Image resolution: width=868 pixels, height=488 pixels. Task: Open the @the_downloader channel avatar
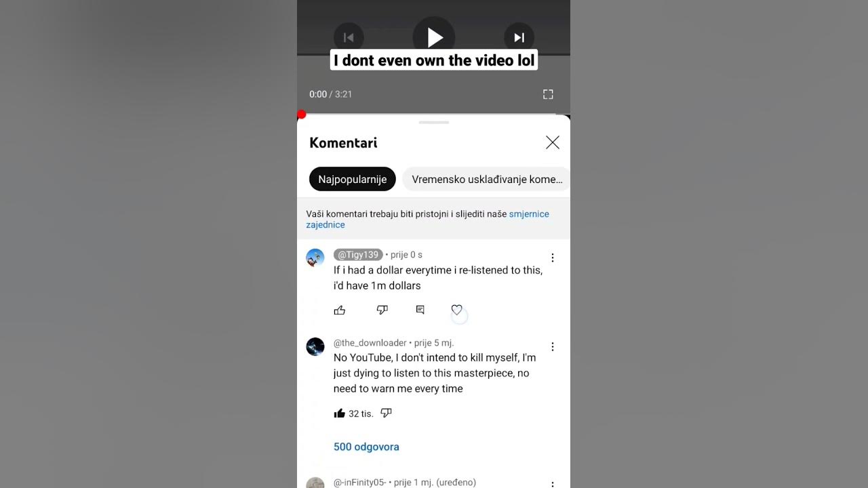315,346
